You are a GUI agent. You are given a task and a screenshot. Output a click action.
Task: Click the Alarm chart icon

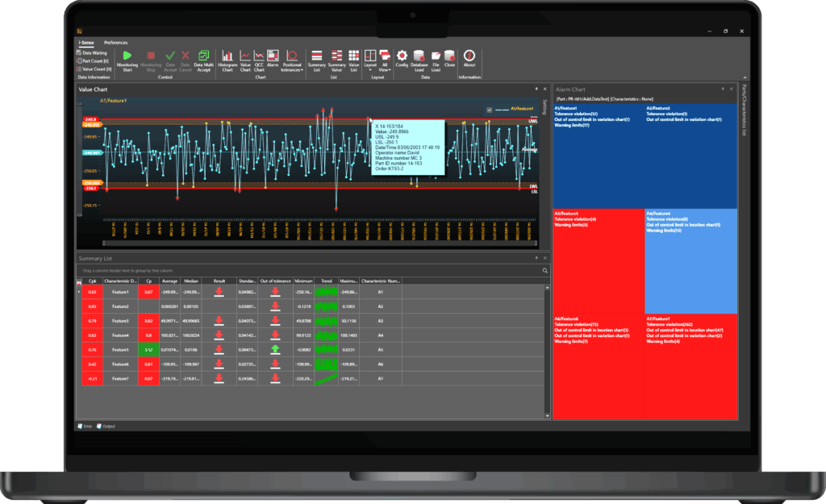[273, 56]
